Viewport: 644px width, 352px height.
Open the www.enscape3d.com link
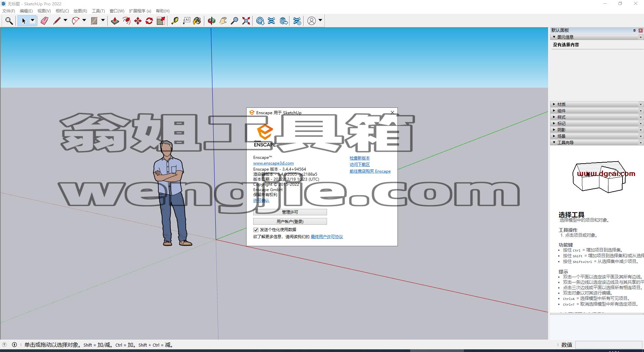[273, 163]
